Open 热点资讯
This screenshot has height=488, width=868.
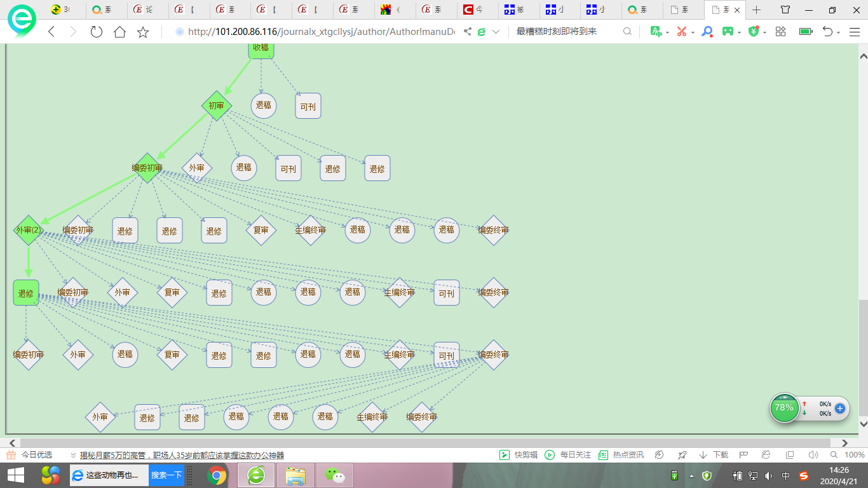coord(621,455)
